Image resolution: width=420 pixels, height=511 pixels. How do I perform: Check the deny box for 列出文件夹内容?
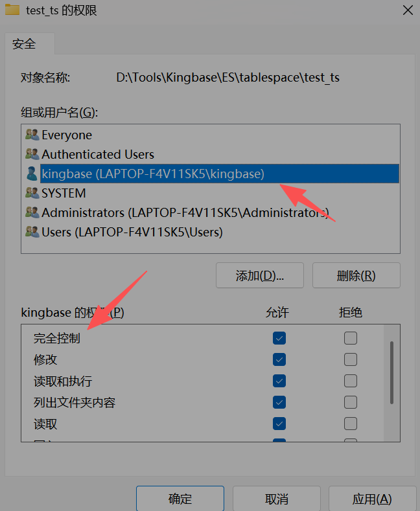tap(351, 402)
